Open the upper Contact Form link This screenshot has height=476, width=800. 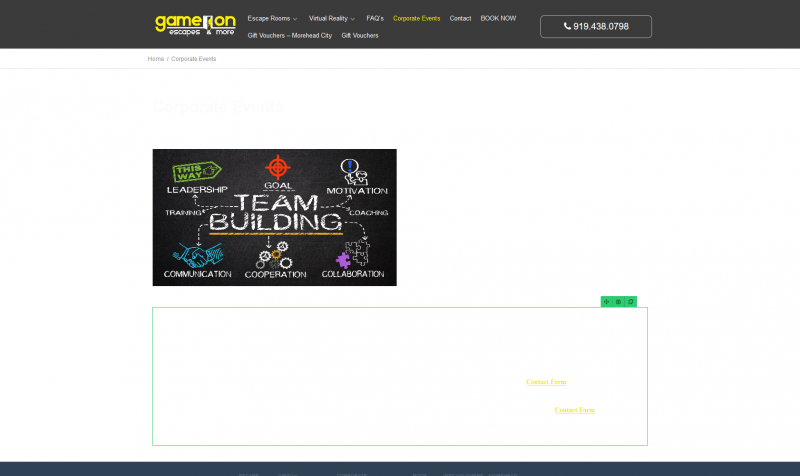546,382
